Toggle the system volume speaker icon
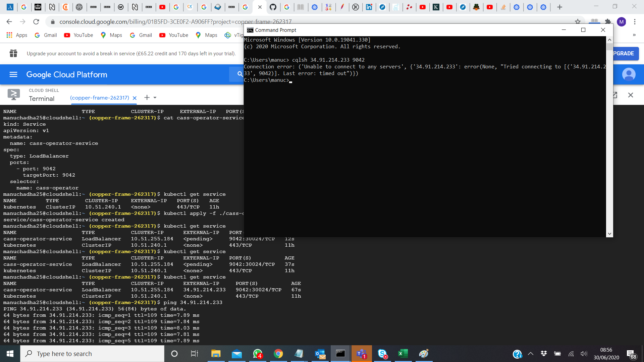This screenshot has width=644, height=362. coord(584,354)
